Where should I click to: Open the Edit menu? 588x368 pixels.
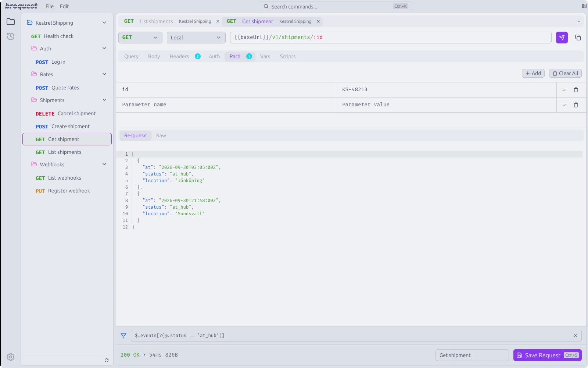point(64,6)
